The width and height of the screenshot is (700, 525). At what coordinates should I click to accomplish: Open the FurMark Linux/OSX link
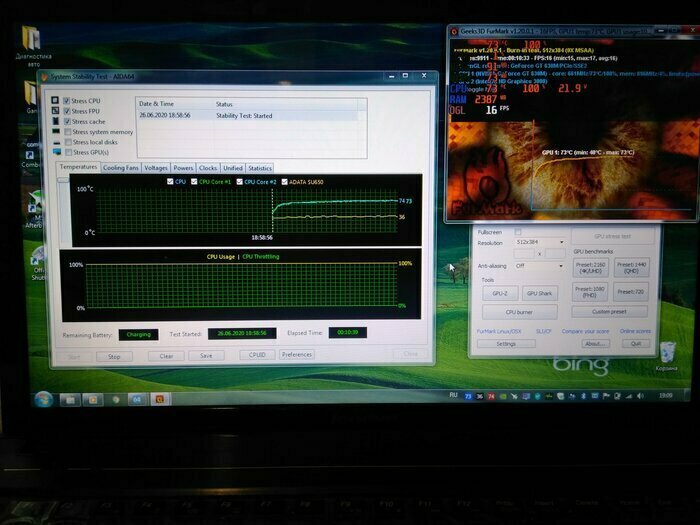click(499, 331)
